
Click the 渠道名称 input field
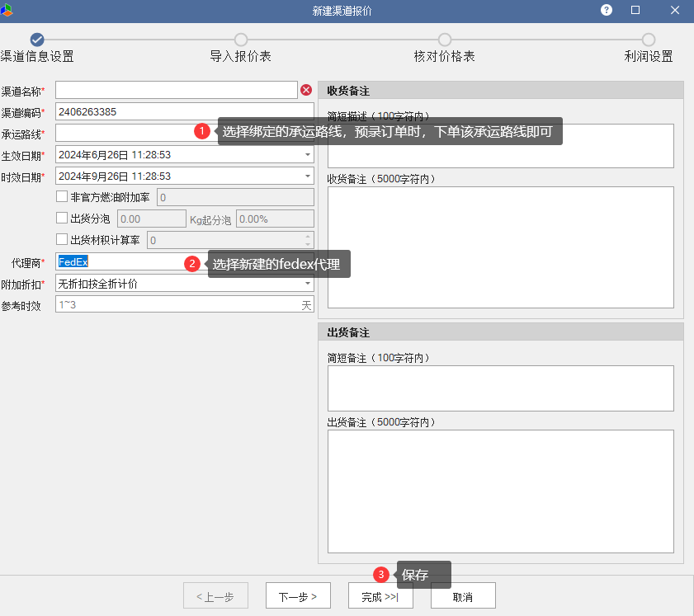176,90
